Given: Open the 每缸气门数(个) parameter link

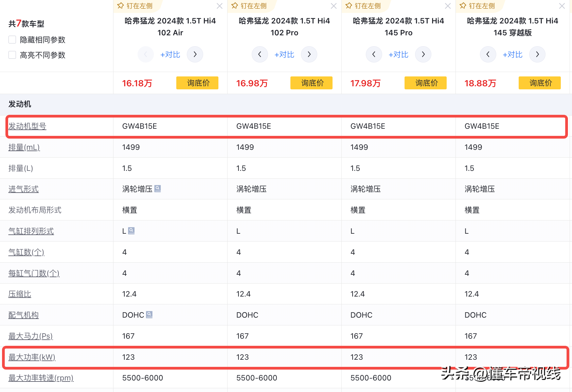Looking at the screenshot, I should [34, 273].
